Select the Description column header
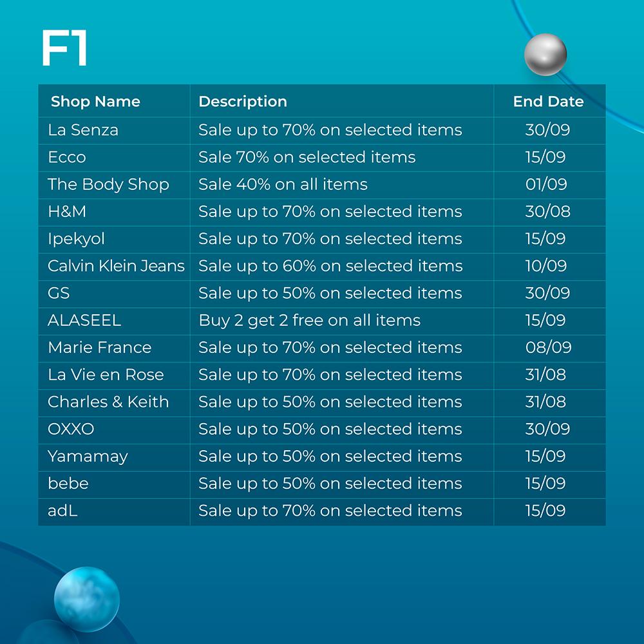 coord(243,102)
